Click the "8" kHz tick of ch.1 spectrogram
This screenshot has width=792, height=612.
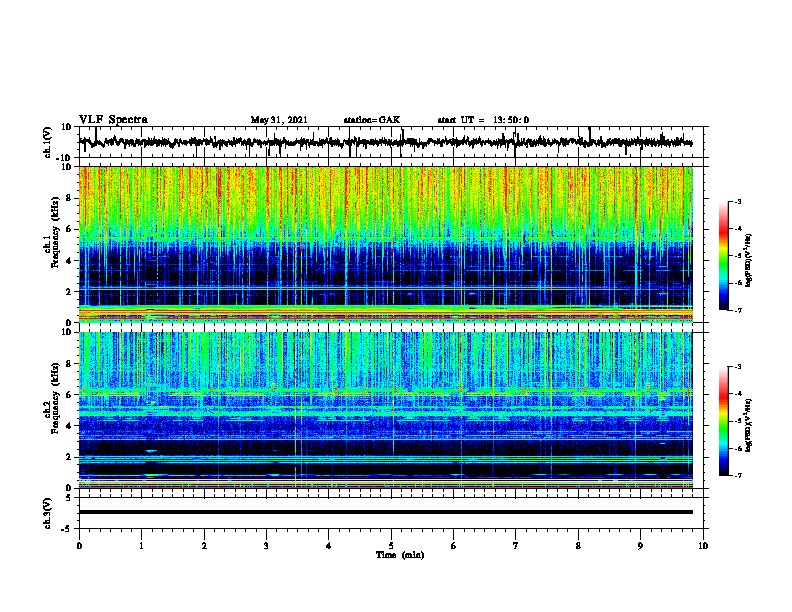[x=69, y=198]
